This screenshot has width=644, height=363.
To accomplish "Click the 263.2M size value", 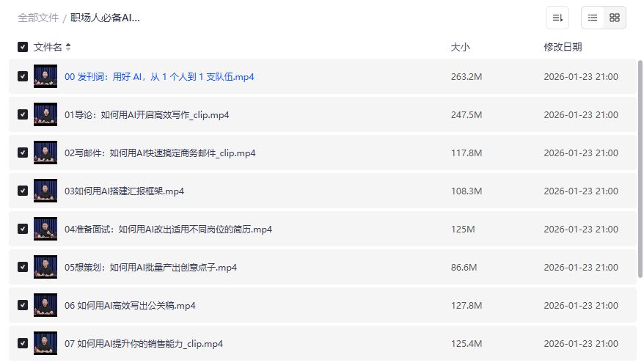I will [466, 77].
